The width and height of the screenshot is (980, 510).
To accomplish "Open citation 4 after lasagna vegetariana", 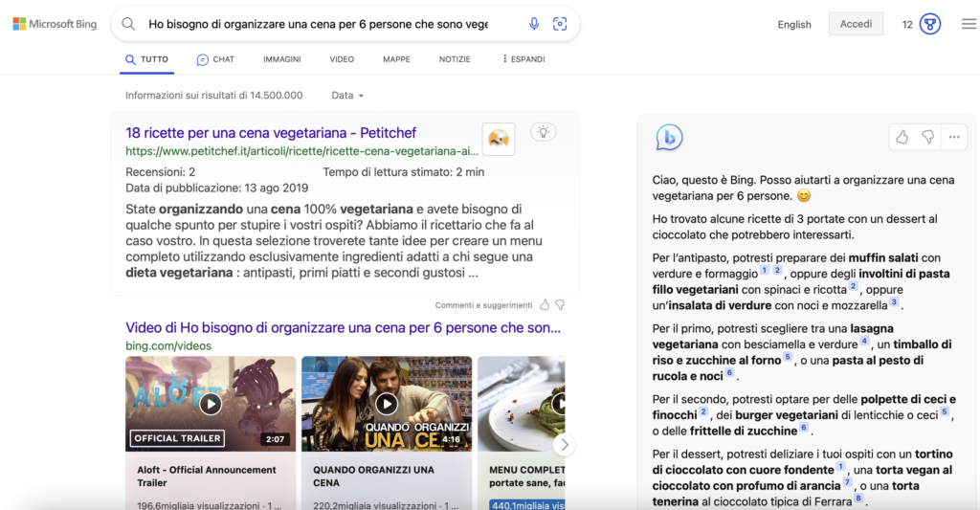I will click(864, 341).
